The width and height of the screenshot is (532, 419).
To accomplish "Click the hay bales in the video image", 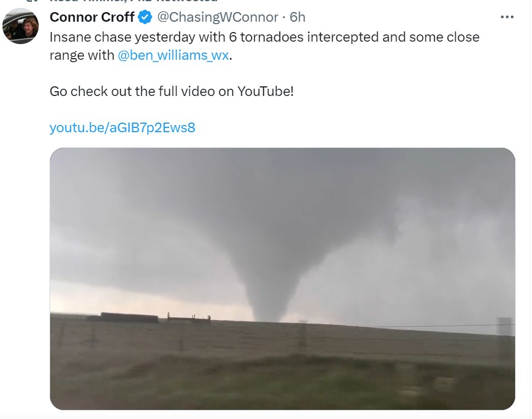I will click(123, 317).
